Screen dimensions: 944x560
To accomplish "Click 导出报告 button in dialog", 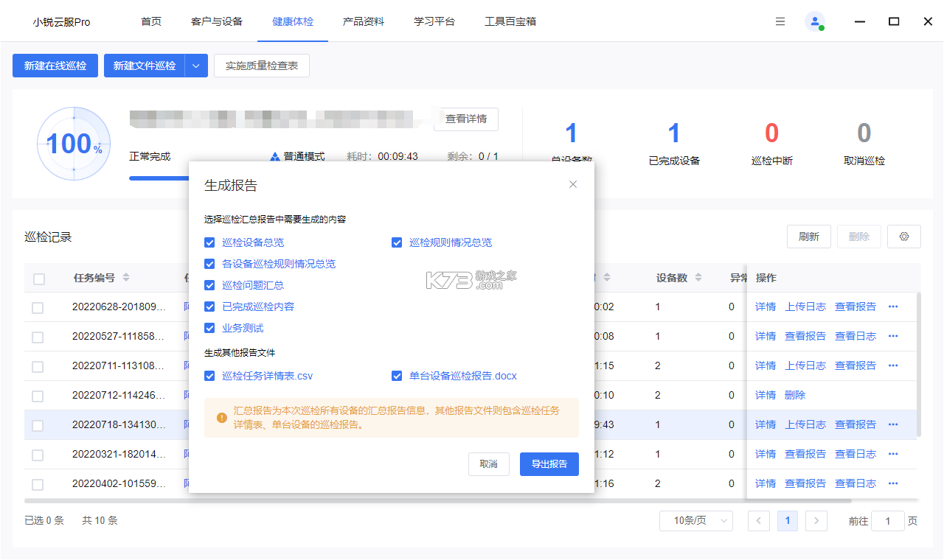I will tap(549, 464).
